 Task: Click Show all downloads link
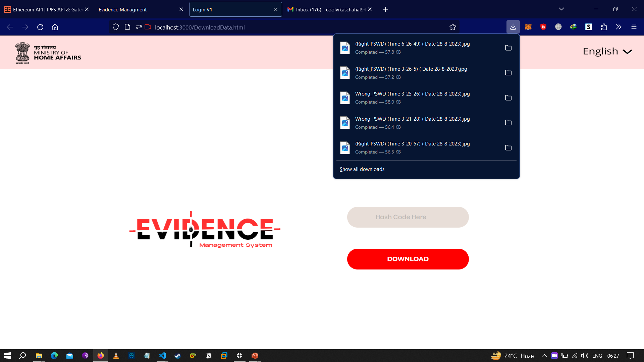coord(362,169)
